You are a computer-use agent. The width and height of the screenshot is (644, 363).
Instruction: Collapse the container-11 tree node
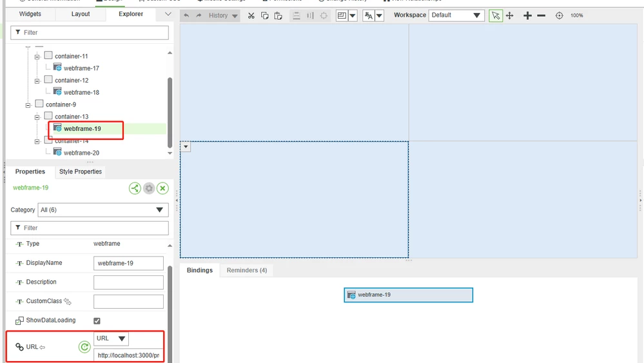pyautogui.click(x=37, y=57)
